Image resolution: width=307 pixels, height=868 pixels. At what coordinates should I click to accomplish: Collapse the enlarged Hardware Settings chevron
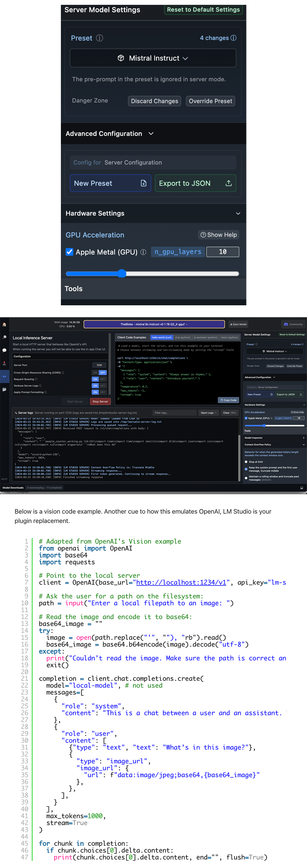(238, 213)
